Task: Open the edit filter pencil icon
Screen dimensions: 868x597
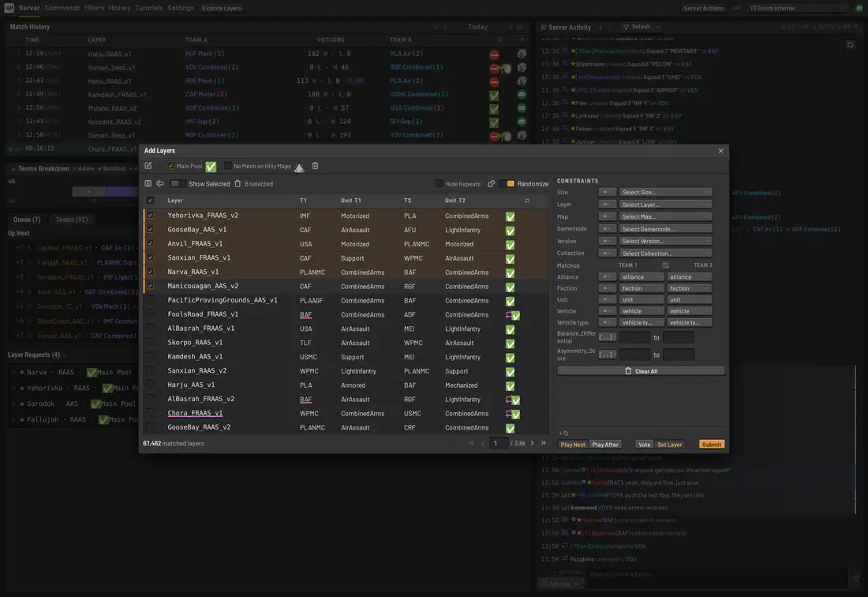Action: coord(148,166)
